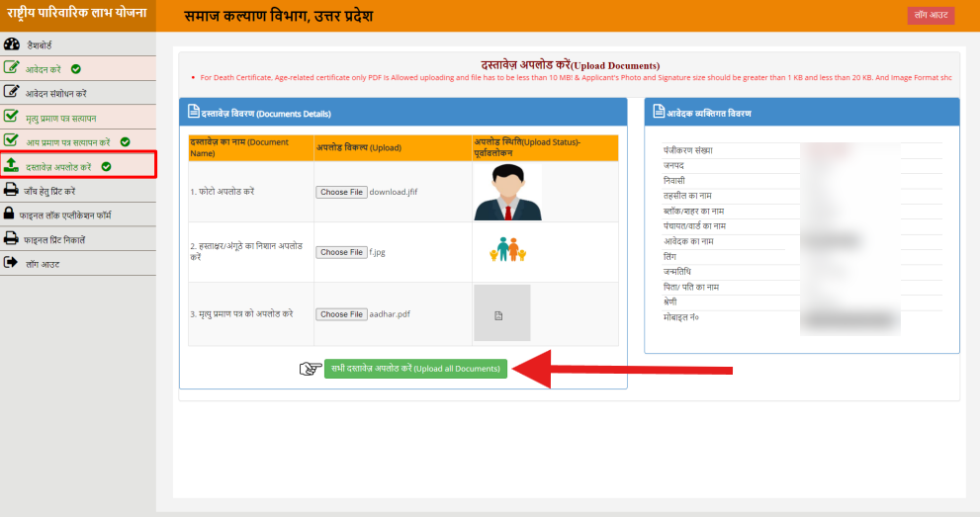This screenshot has width=980, height=517.
Task: Click document icon in आवेदक व्यक्तिगत विवरण header
Action: [x=659, y=111]
